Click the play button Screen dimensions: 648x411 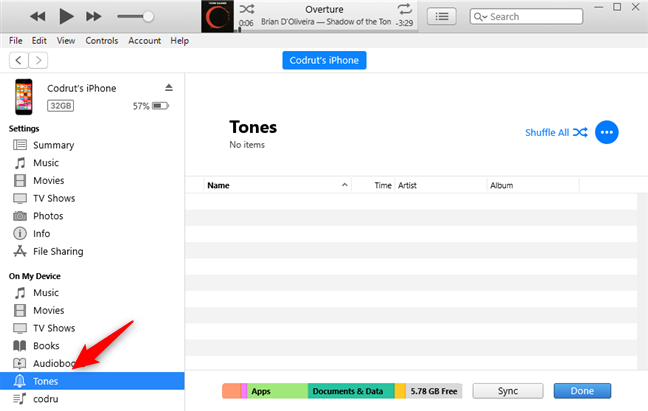click(x=66, y=17)
